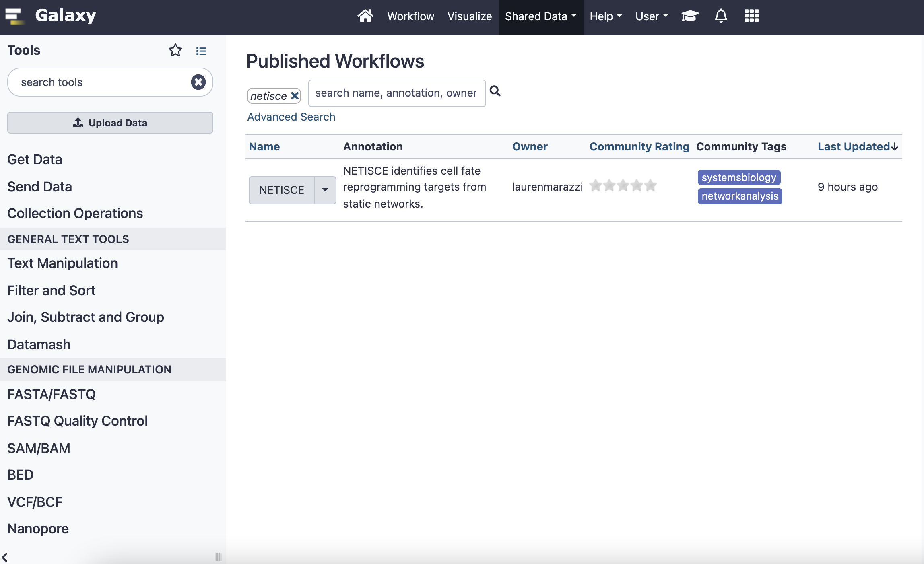The height and width of the screenshot is (564, 924).
Task: Open the Visualize tab
Action: pos(469,16)
